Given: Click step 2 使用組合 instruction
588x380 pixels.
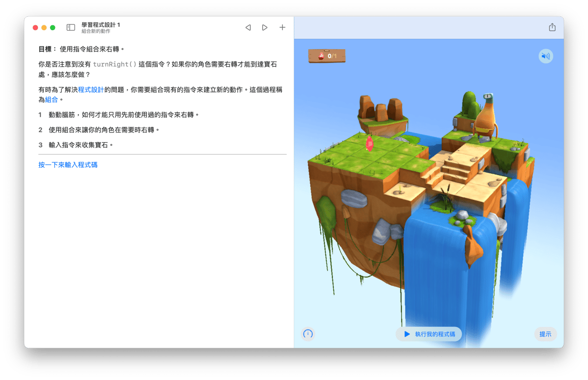Looking at the screenshot, I should 99,130.
